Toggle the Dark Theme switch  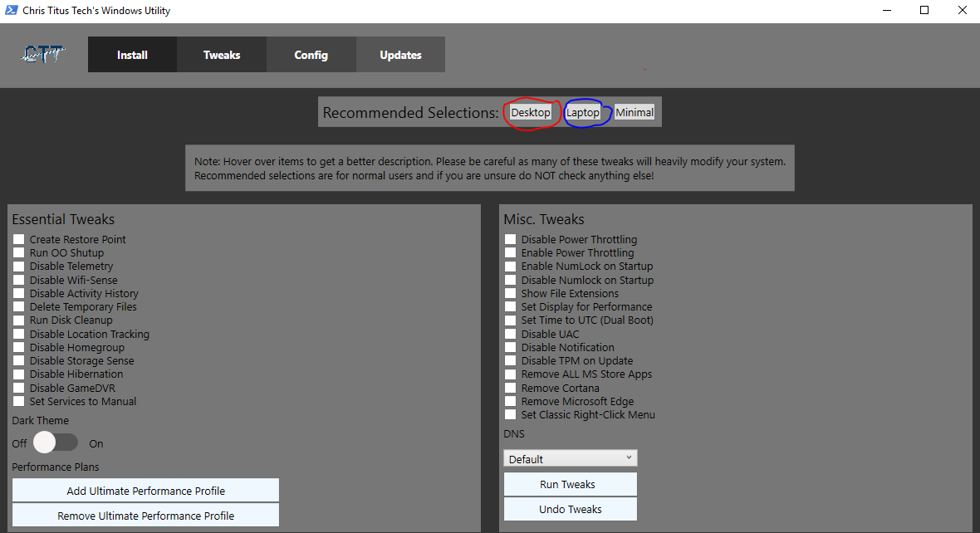coord(56,443)
